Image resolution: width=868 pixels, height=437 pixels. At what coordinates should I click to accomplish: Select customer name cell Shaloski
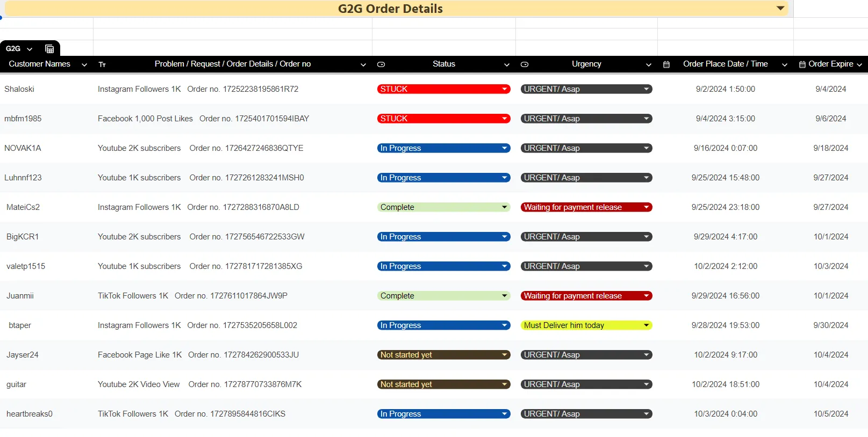pyautogui.click(x=47, y=89)
